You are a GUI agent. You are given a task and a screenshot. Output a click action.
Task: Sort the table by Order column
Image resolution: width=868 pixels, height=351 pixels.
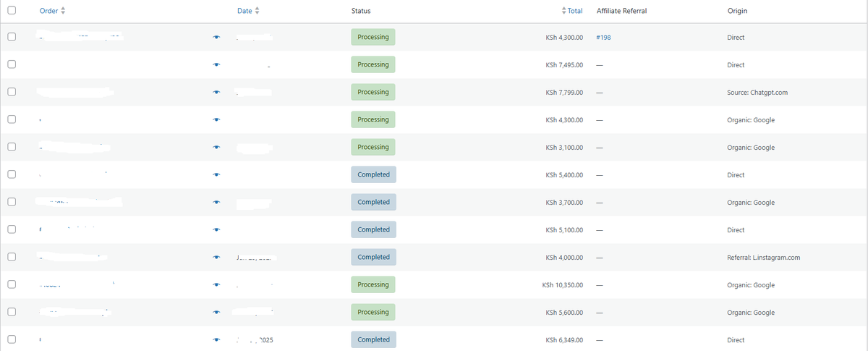pos(52,11)
